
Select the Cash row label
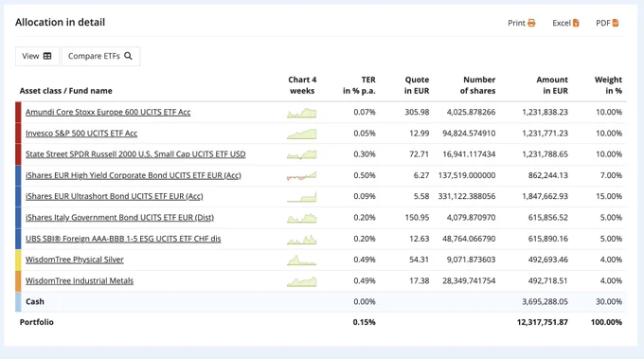[x=35, y=301]
